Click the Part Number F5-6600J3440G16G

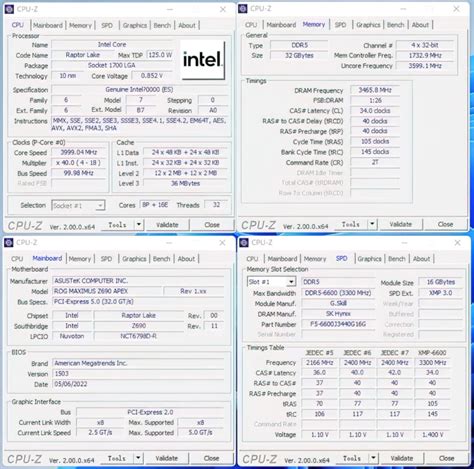(338, 324)
